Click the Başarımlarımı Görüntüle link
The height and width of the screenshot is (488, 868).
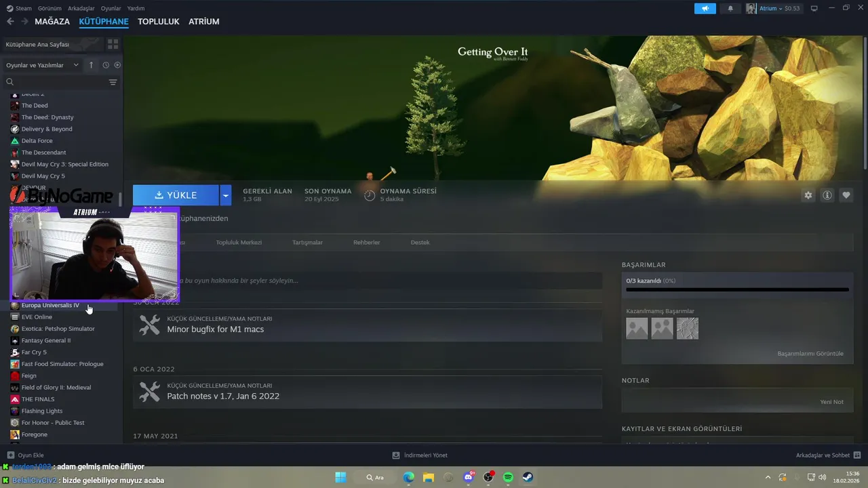click(810, 354)
